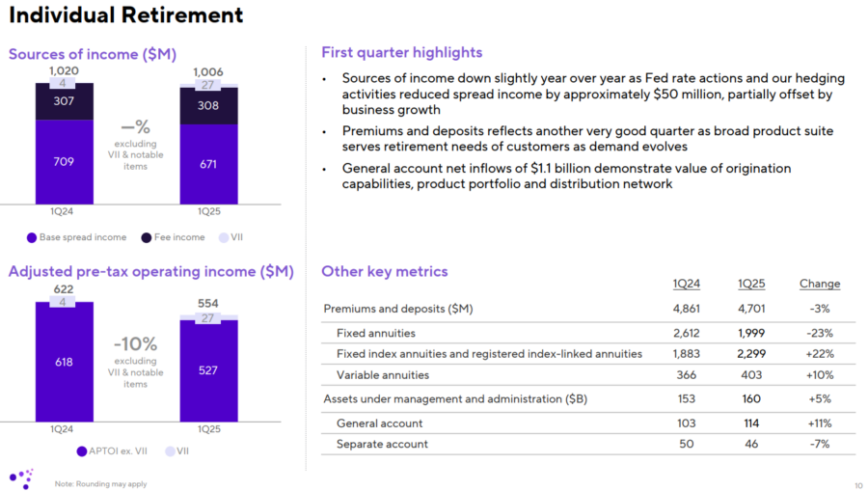The width and height of the screenshot is (868, 491).
Task: Click the Fee income legend dot
Action: 146,237
